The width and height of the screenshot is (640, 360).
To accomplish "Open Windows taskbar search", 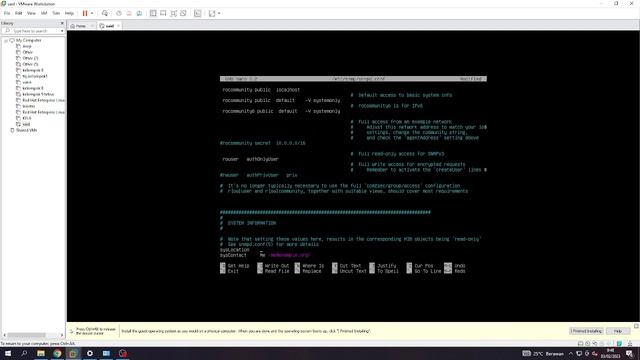I will click(x=24, y=353).
